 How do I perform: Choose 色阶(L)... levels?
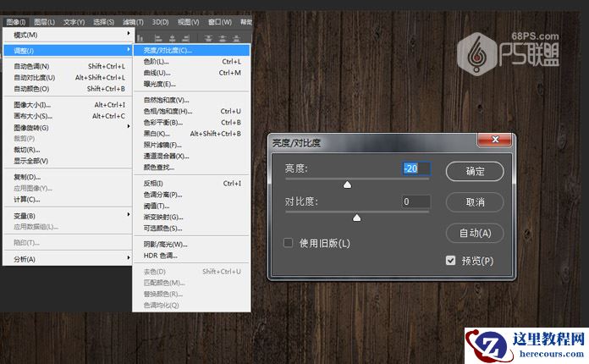coord(191,62)
